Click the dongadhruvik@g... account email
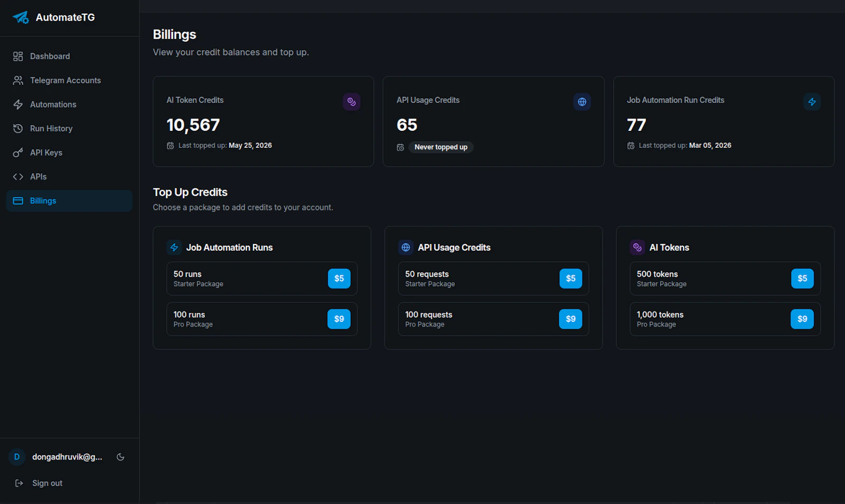Image resolution: width=845 pixels, height=504 pixels. [67, 457]
